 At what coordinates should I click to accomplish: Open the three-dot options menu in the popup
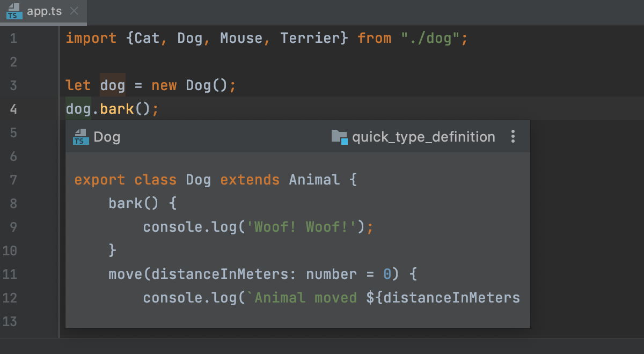point(513,137)
